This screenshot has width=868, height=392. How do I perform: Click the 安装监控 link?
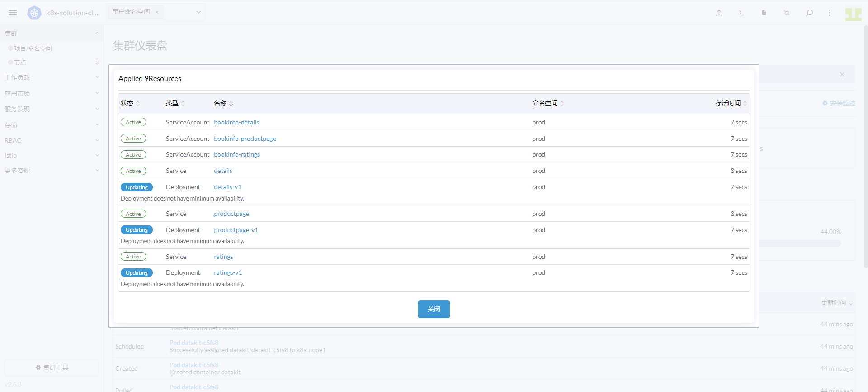pos(839,103)
